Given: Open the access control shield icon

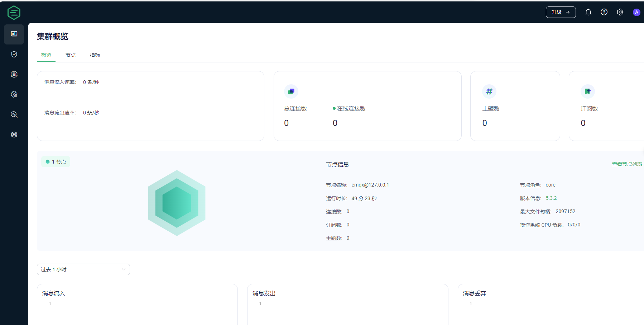Looking at the screenshot, I should (x=14, y=54).
